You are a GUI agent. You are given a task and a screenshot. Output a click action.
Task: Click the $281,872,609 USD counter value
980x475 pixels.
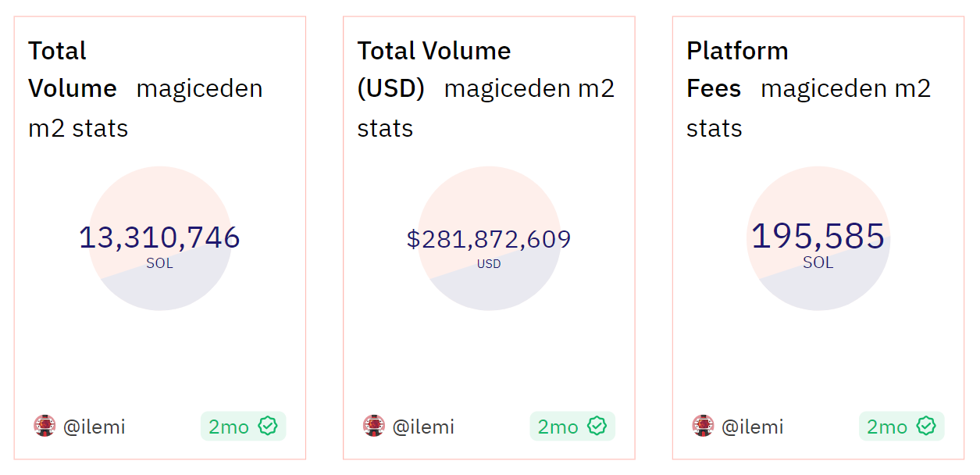click(x=489, y=239)
